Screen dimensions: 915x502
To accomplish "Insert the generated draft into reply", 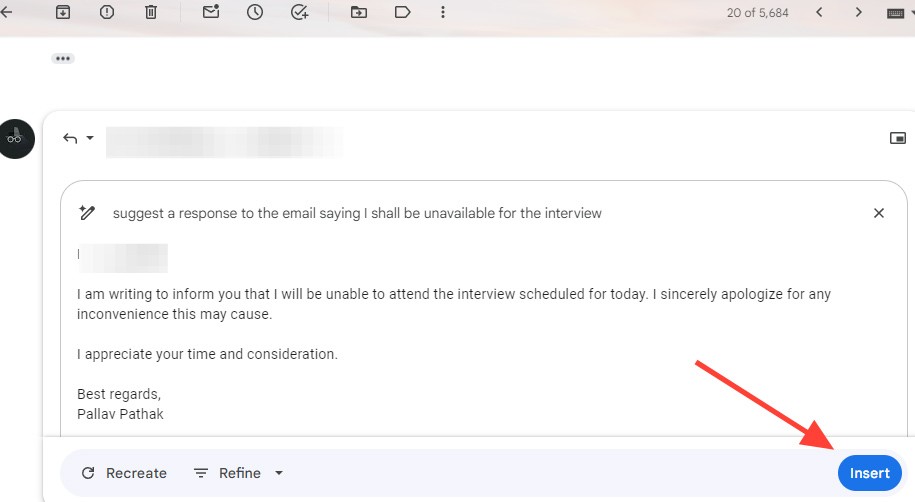I will [869, 473].
